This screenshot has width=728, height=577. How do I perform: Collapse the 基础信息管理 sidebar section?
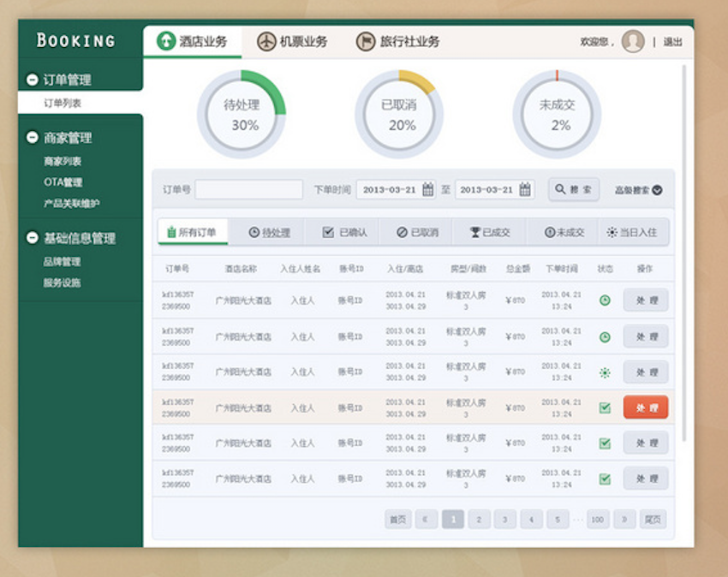click(x=33, y=238)
